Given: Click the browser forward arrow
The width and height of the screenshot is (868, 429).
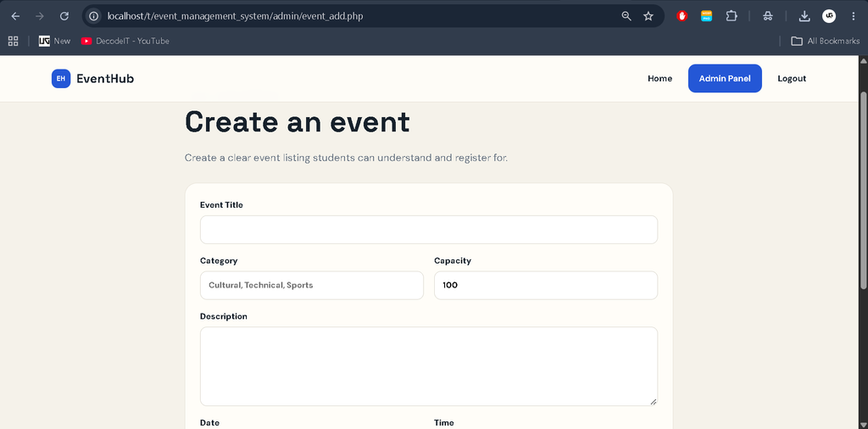Looking at the screenshot, I should 40,16.
